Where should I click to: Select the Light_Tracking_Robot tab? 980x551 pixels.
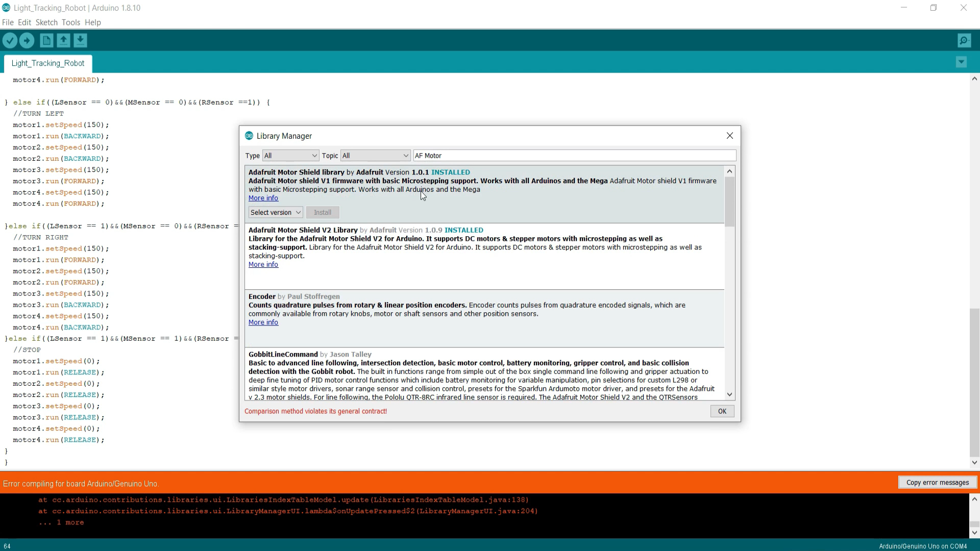(48, 63)
